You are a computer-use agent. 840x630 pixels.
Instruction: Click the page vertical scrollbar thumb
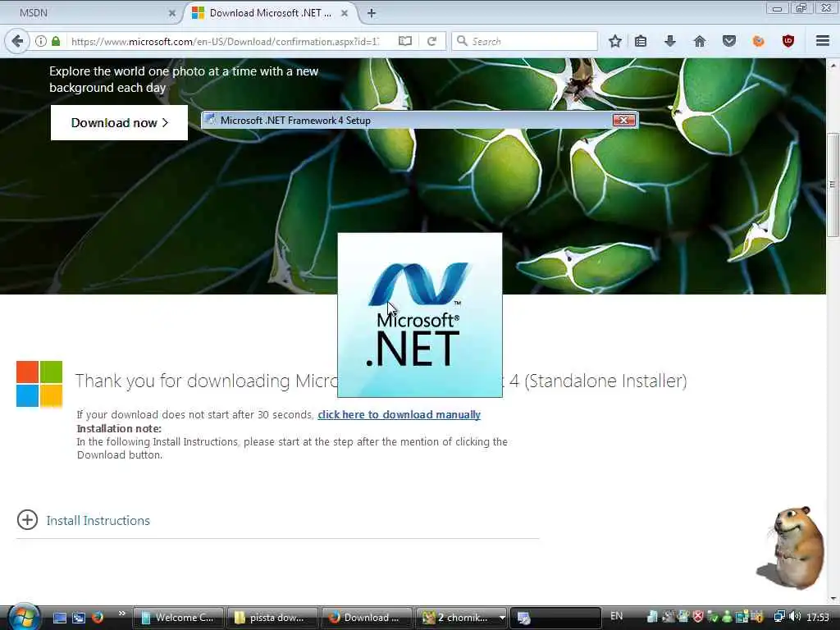pyautogui.click(x=833, y=185)
